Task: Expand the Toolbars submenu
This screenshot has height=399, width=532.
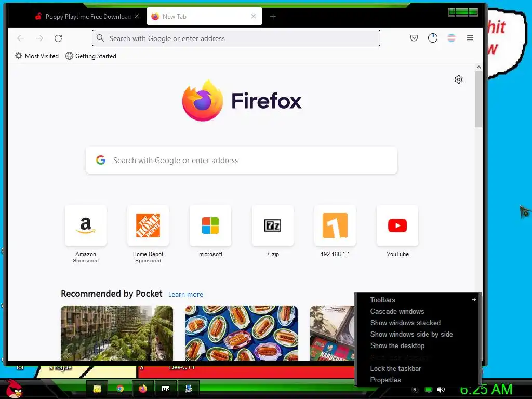Action: tap(418, 300)
